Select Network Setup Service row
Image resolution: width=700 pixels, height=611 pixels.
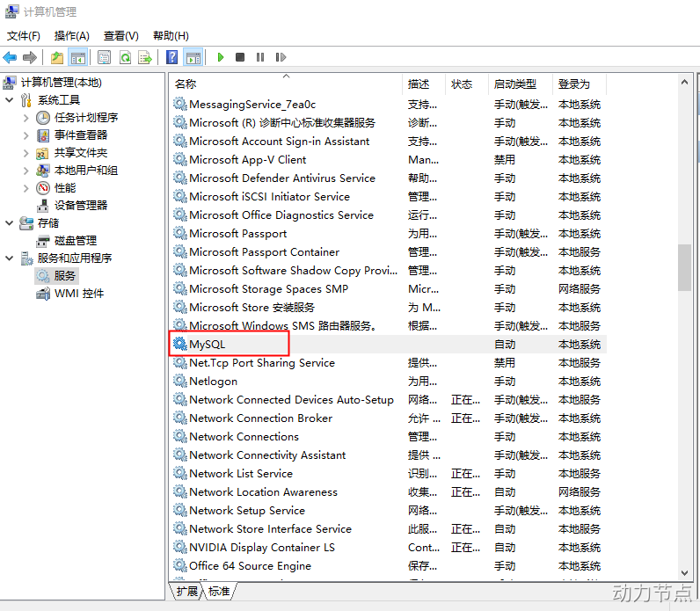(x=388, y=510)
